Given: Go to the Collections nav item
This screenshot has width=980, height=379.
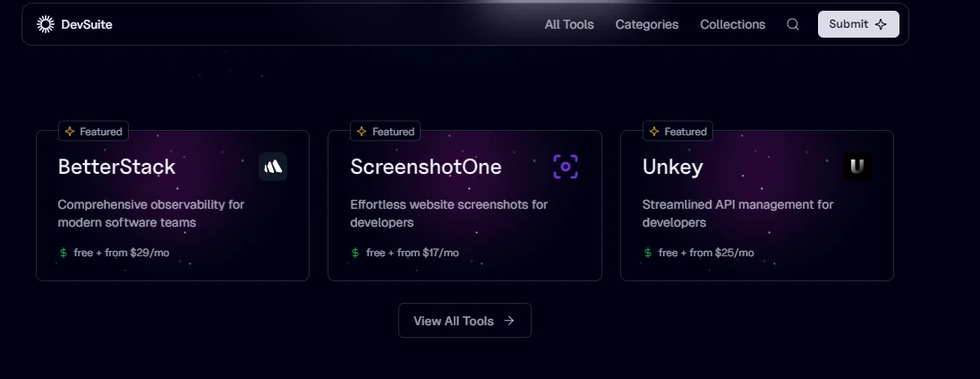Looking at the screenshot, I should (732, 24).
